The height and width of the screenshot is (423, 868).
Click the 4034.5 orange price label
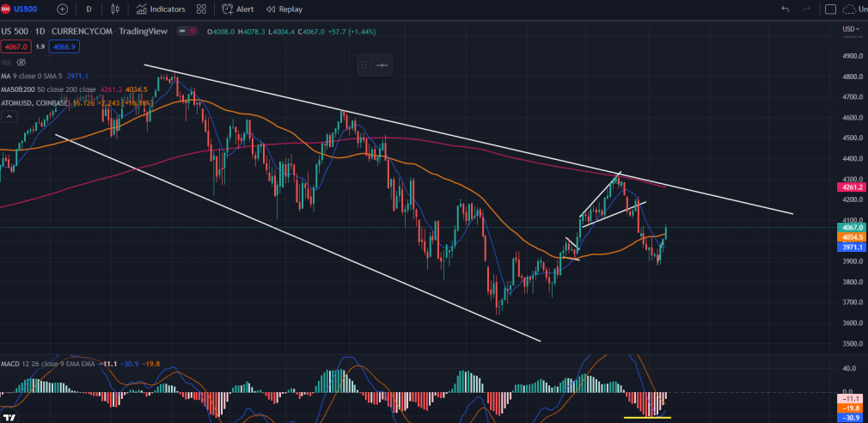pyautogui.click(x=853, y=237)
